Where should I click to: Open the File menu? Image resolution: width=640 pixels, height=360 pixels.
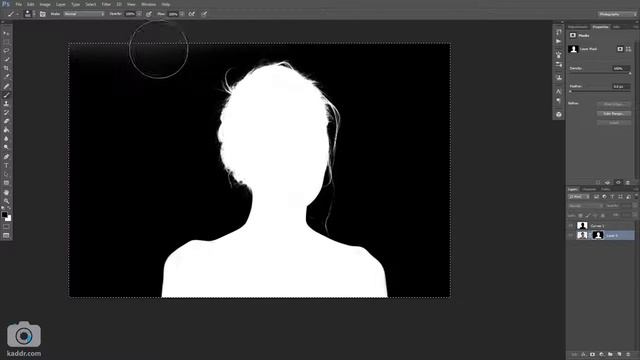tap(19, 4)
